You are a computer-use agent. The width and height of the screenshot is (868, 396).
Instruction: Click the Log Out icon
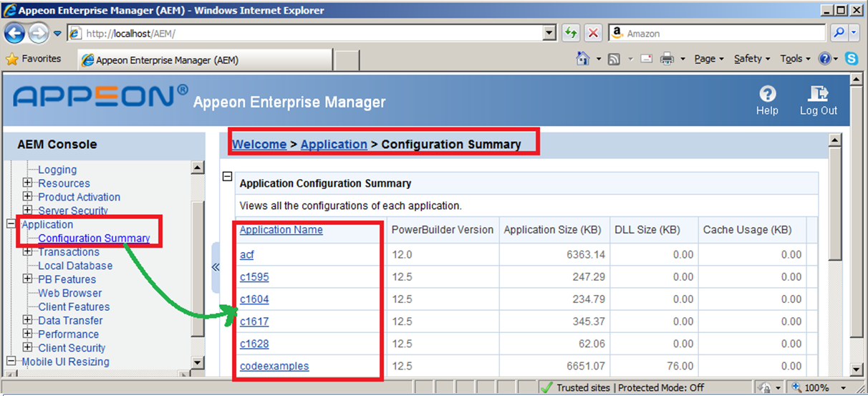[x=818, y=101]
